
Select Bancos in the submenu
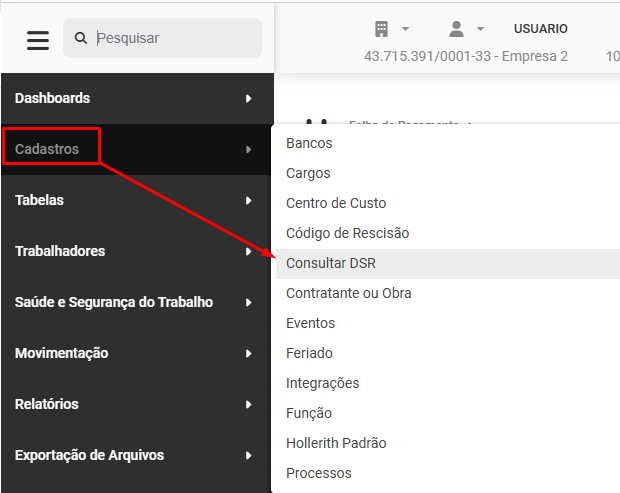tap(309, 143)
